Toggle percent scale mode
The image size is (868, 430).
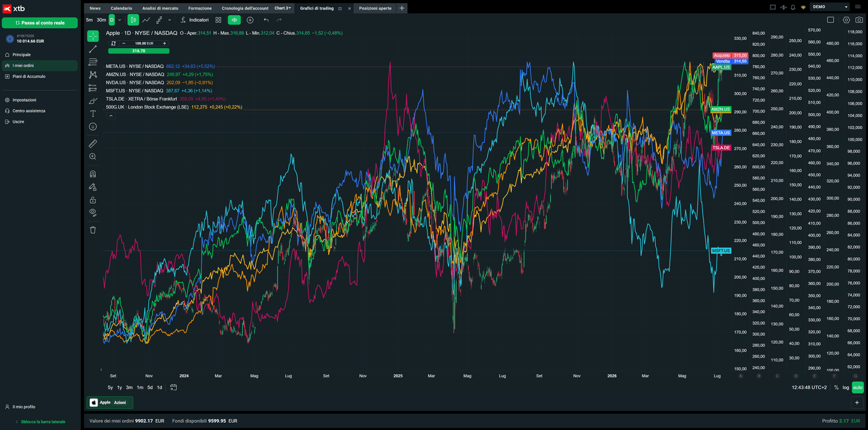(x=836, y=387)
